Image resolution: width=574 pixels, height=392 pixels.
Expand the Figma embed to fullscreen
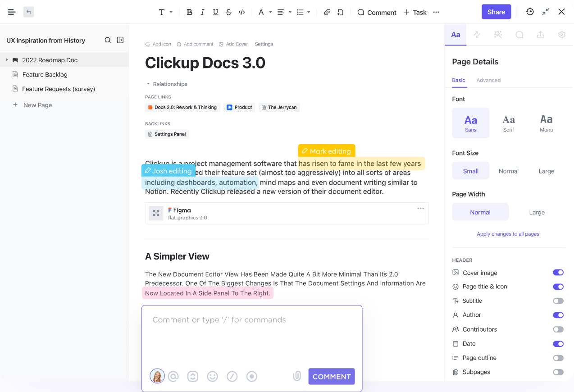click(156, 213)
